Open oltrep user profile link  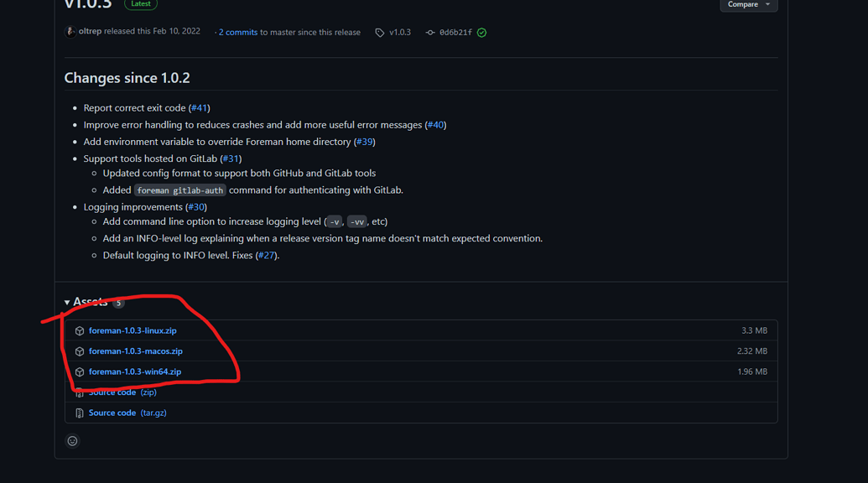[x=90, y=31]
